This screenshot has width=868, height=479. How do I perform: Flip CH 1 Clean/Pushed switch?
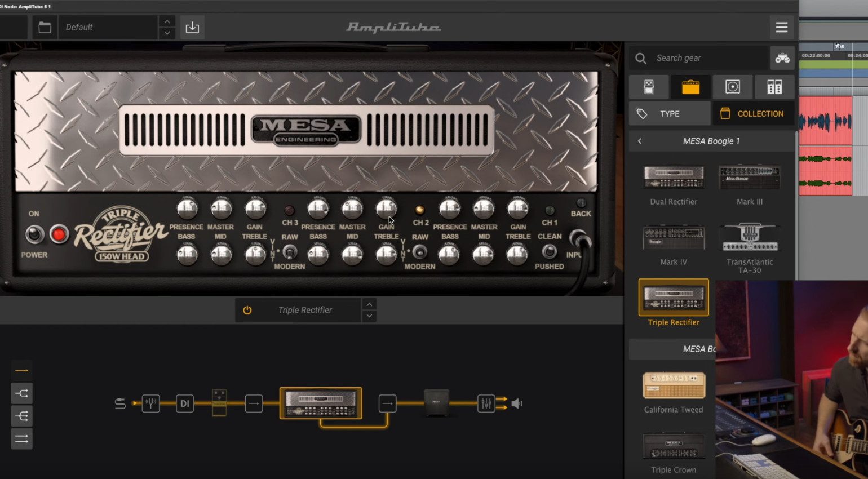(550, 251)
